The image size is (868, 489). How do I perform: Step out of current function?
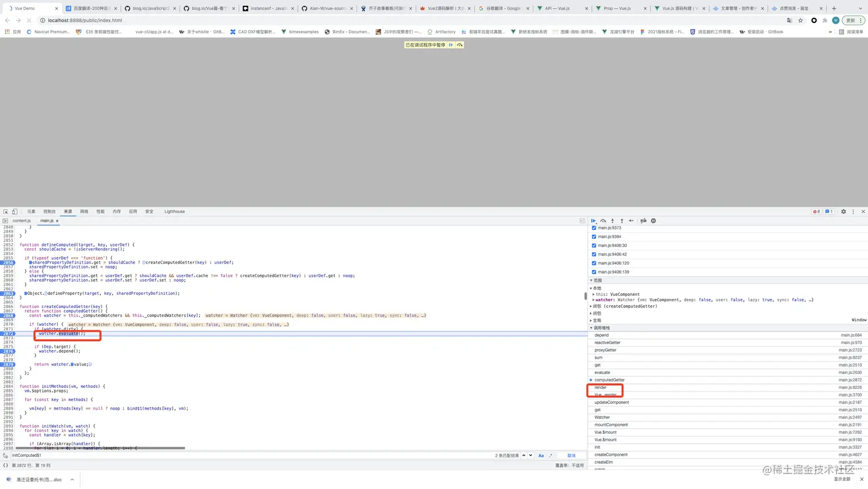click(x=622, y=221)
